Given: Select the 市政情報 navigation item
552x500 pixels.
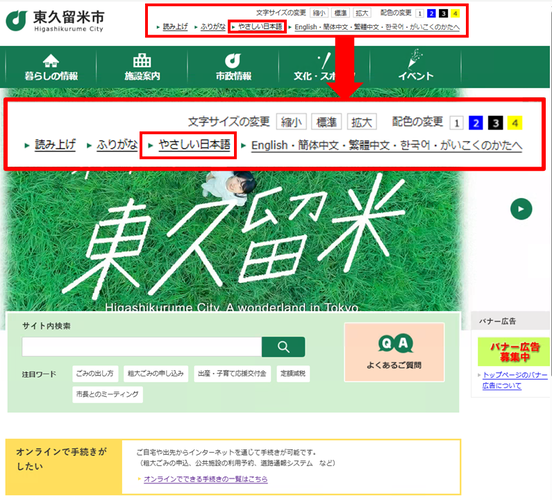Looking at the screenshot, I should 233,67.
